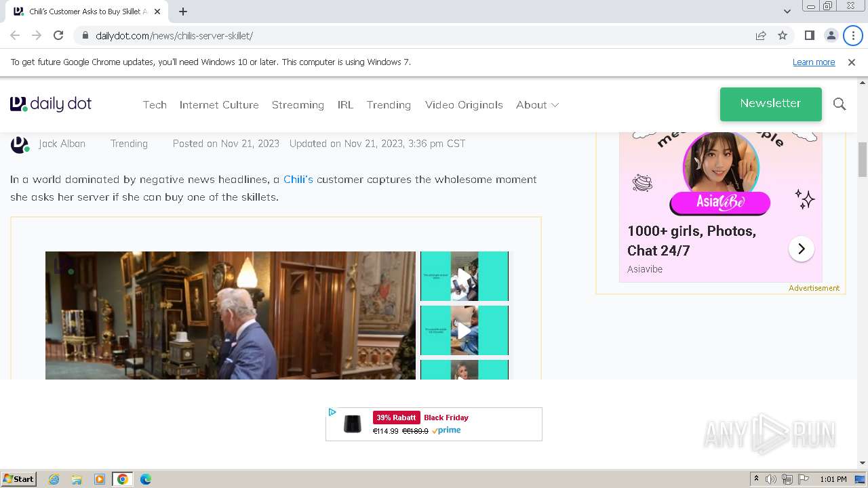This screenshot has width=868, height=488.
Task: Open File Explorer from the taskbar
Action: pyautogui.click(x=77, y=479)
